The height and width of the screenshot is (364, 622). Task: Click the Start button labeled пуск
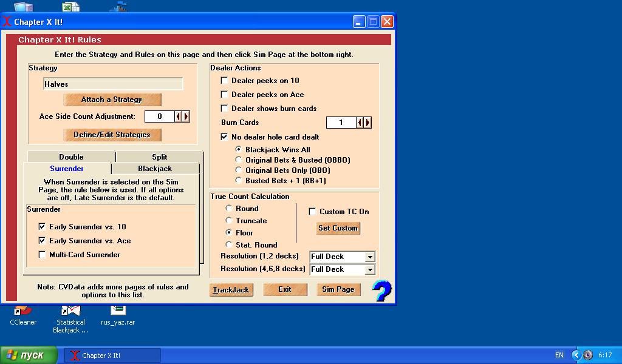(x=29, y=355)
